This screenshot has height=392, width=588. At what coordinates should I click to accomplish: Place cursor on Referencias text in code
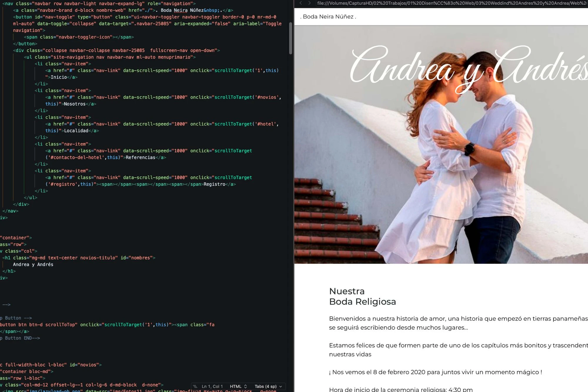[140, 157]
